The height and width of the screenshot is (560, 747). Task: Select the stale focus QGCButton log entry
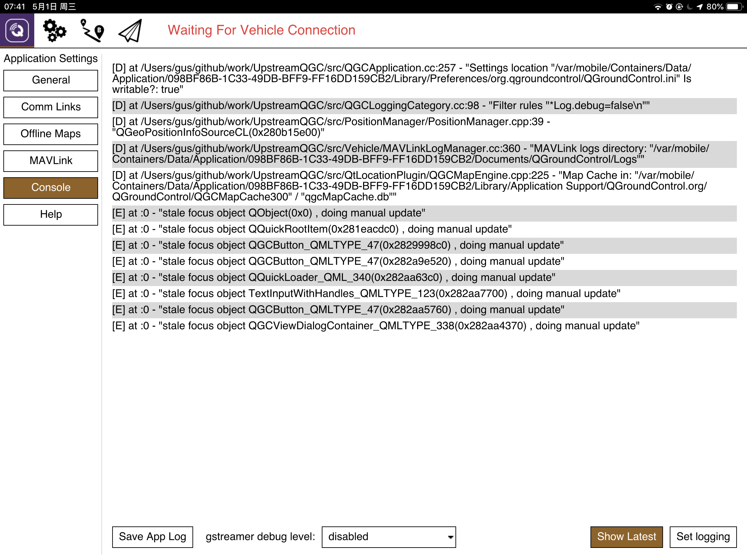coord(338,245)
